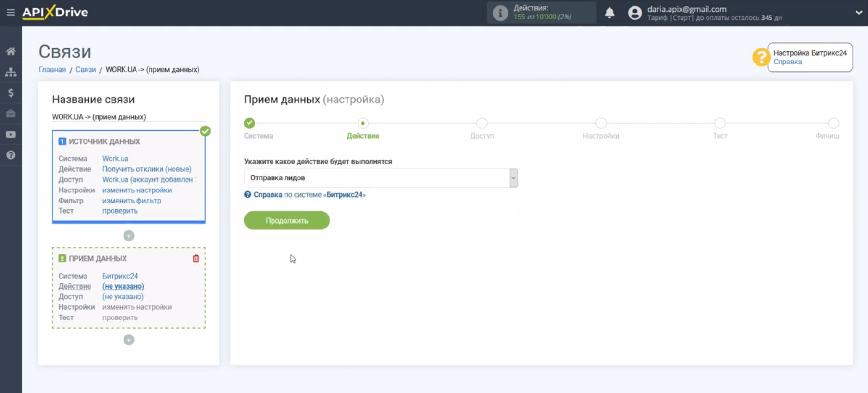Delete the ПРИЕМ ДАННЫХ block trash icon

(x=196, y=259)
